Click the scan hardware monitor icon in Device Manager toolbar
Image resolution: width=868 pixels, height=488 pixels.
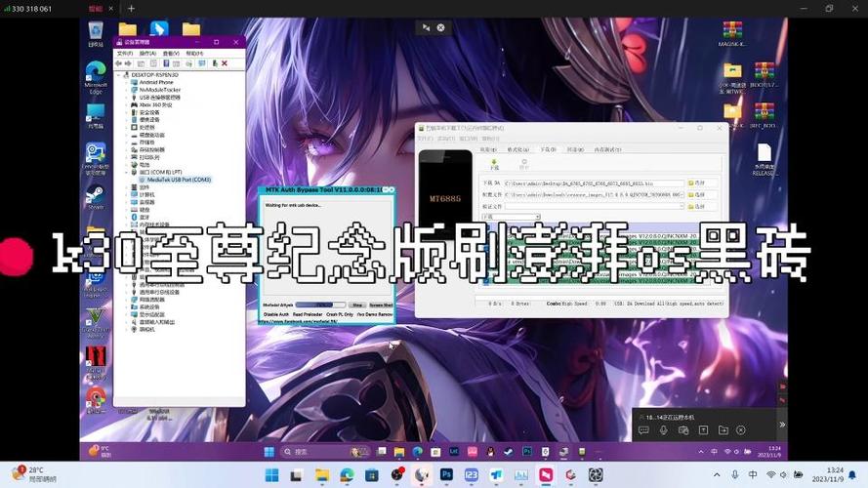pos(202,63)
